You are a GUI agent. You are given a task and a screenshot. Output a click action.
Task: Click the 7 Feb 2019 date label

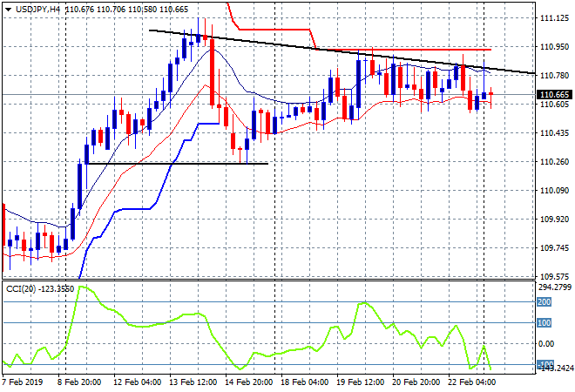click(23, 382)
